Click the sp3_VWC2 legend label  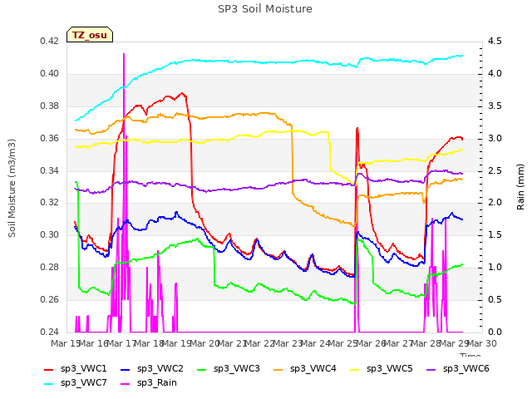pyautogui.click(x=160, y=368)
